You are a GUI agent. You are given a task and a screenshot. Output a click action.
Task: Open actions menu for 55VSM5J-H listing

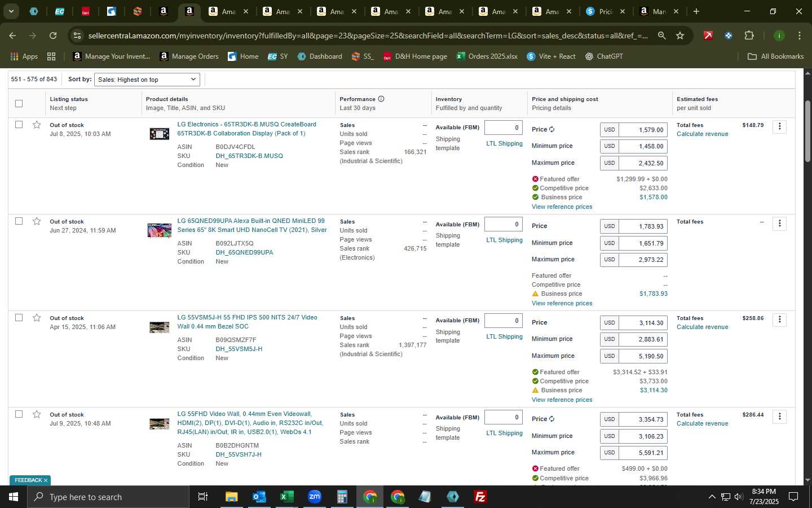click(780, 319)
